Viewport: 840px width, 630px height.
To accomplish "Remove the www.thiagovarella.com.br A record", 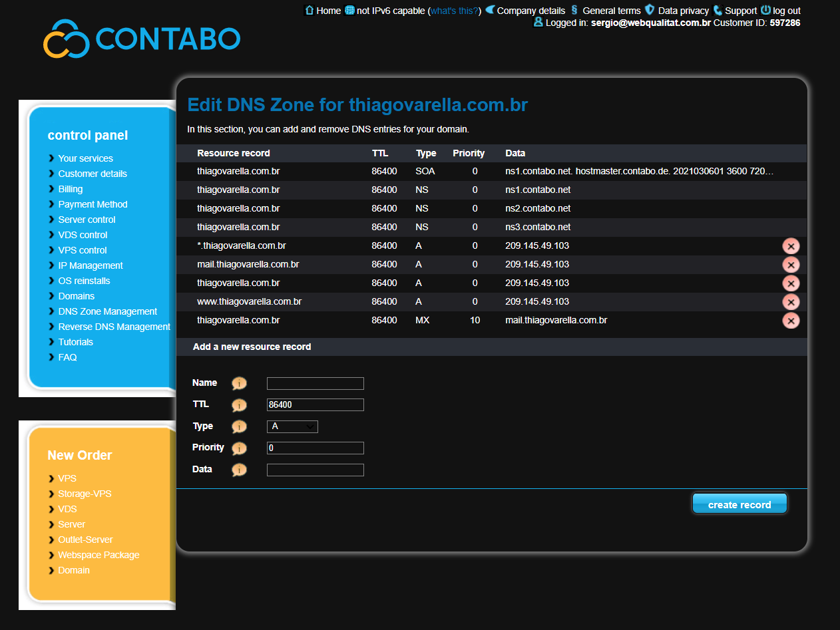I will click(790, 302).
